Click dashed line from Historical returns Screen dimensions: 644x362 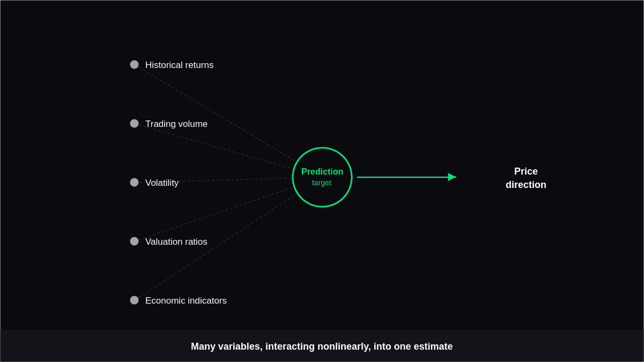pos(214,112)
